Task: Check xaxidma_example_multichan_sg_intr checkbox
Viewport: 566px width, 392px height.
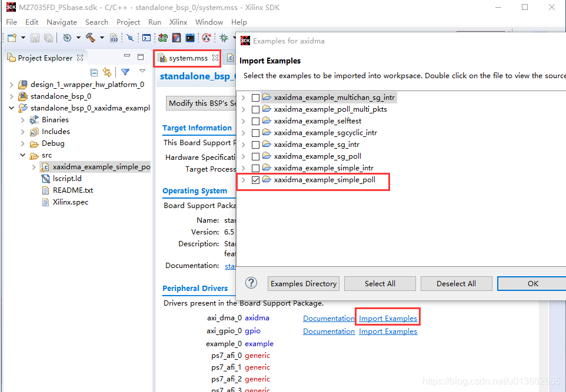Action: 255,98
